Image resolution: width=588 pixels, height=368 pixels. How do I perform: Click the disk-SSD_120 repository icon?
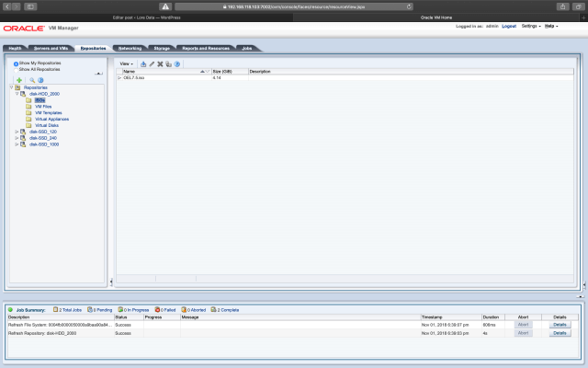click(23, 132)
